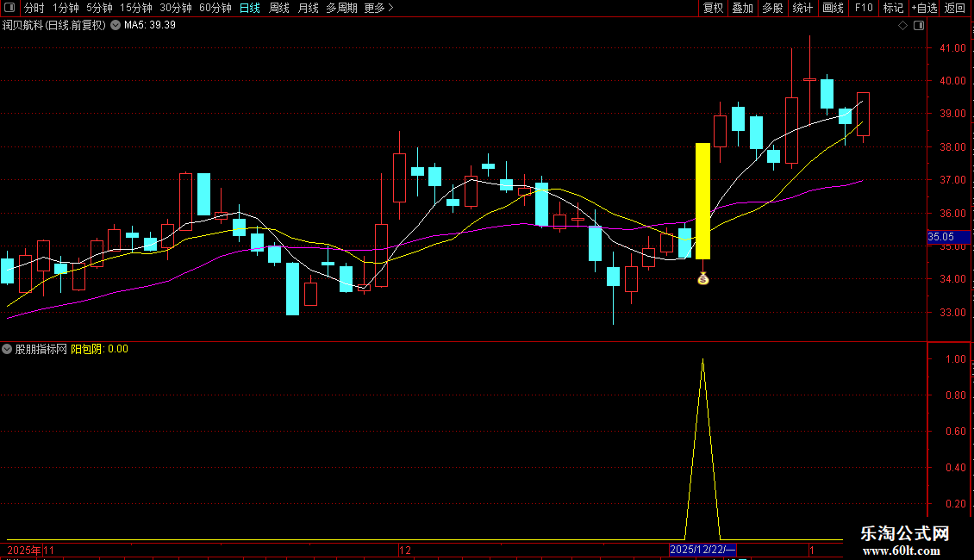Click the 33.00 price axis label
Image resolution: width=974 pixels, height=560 pixels.
(952, 312)
